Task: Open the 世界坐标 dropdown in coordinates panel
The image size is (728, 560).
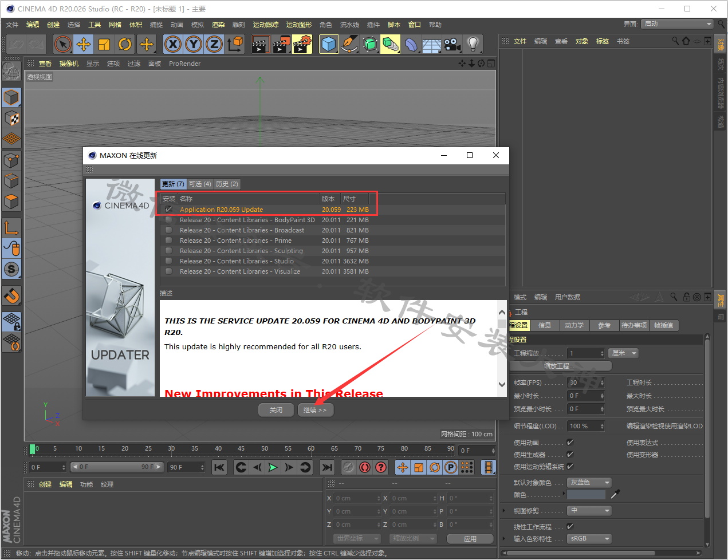Action: (357, 539)
